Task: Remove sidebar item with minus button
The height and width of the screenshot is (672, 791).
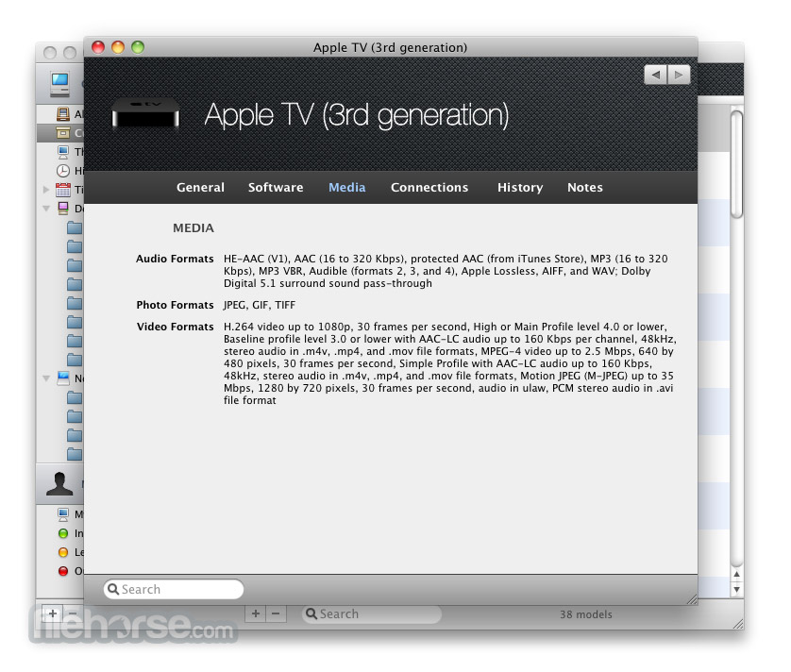Action: [x=73, y=613]
